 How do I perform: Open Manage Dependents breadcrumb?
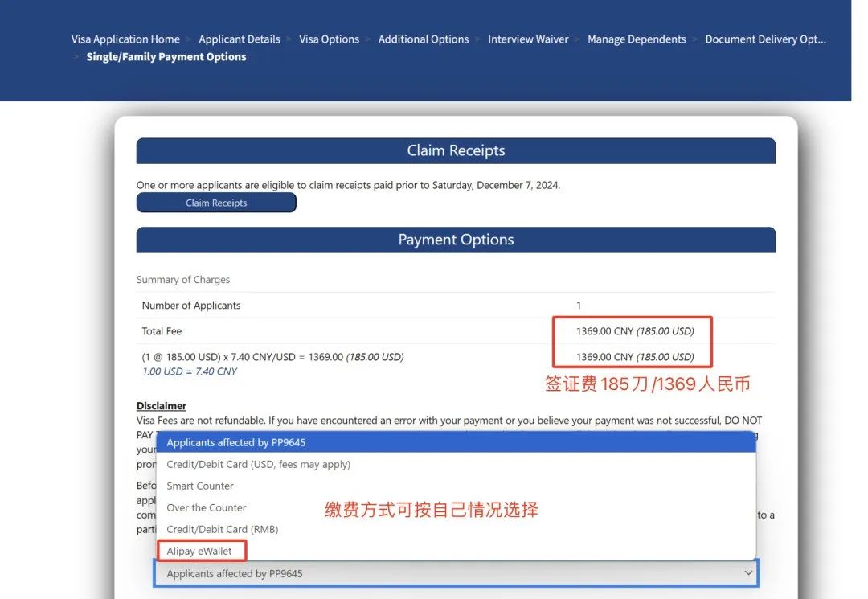[x=637, y=39]
